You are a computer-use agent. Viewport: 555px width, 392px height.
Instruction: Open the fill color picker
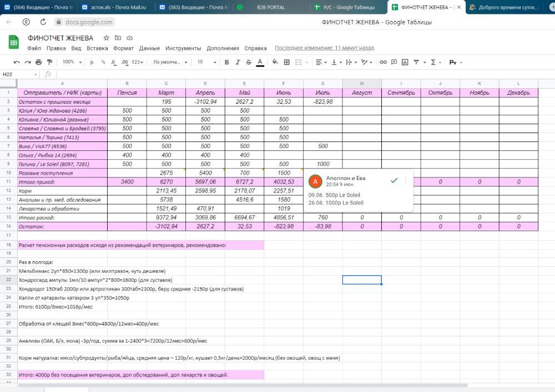click(x=276, y=62)
